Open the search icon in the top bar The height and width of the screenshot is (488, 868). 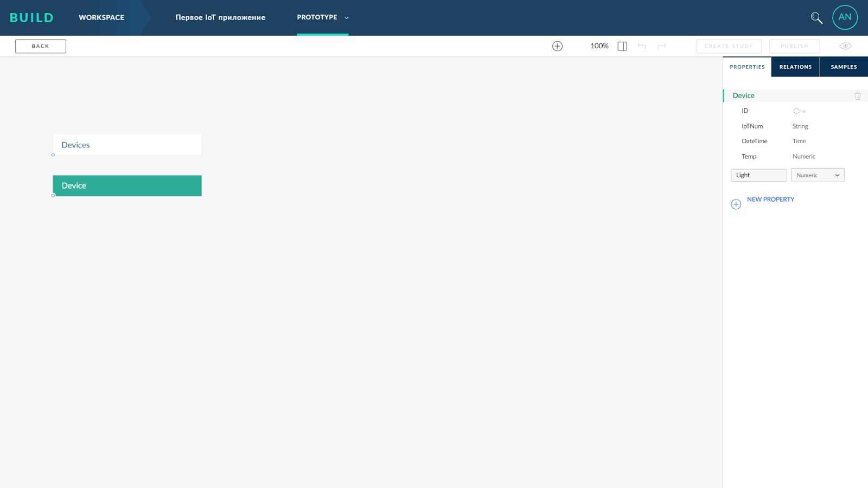[x=816, y=17]
